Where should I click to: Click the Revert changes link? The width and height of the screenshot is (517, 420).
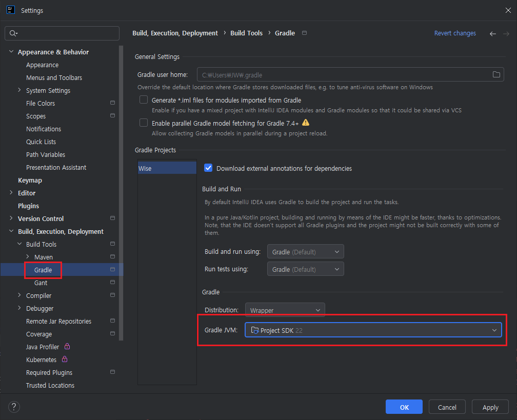click(x=455, y=33)
